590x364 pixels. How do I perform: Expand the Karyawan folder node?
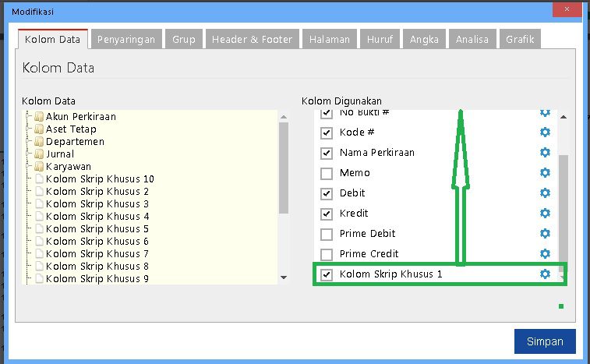click(29, 167)
